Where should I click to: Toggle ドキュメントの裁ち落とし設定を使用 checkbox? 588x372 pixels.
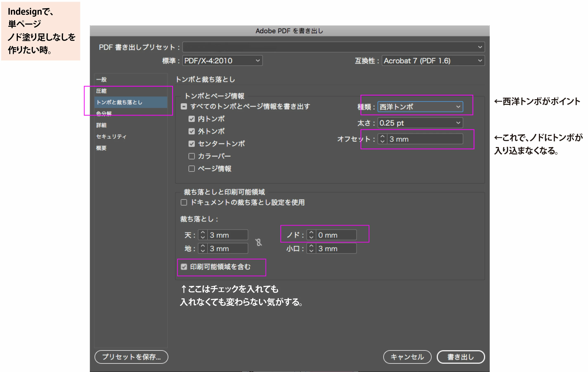coord(184,202)
